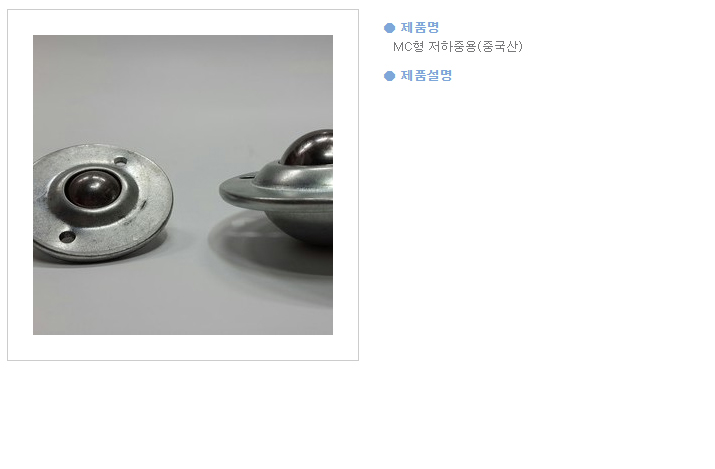Click the product name MC형 저하중용(중국산)

click(457, 46)
